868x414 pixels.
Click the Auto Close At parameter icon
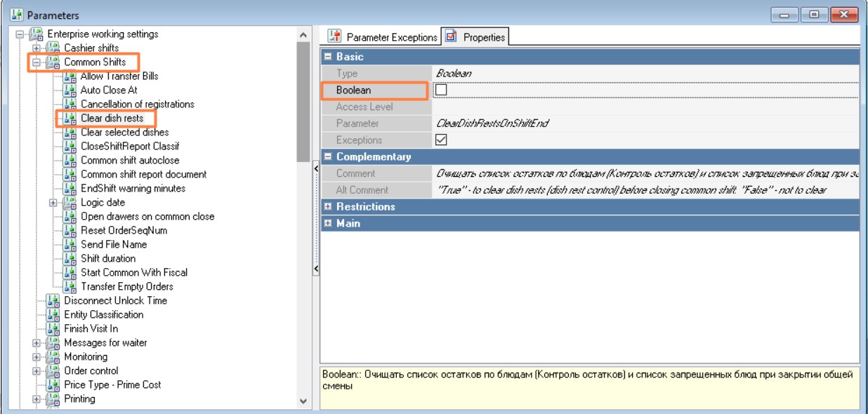point(69,90)
